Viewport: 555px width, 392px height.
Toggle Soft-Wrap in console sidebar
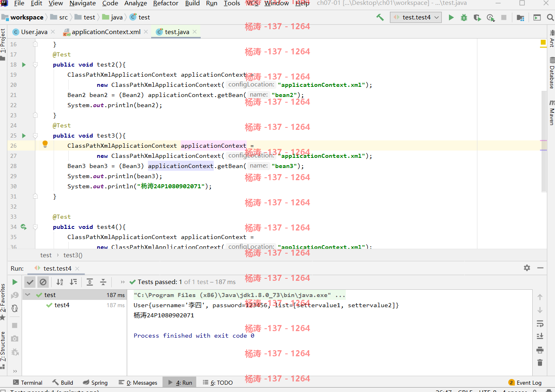click(x=540, y=323)
